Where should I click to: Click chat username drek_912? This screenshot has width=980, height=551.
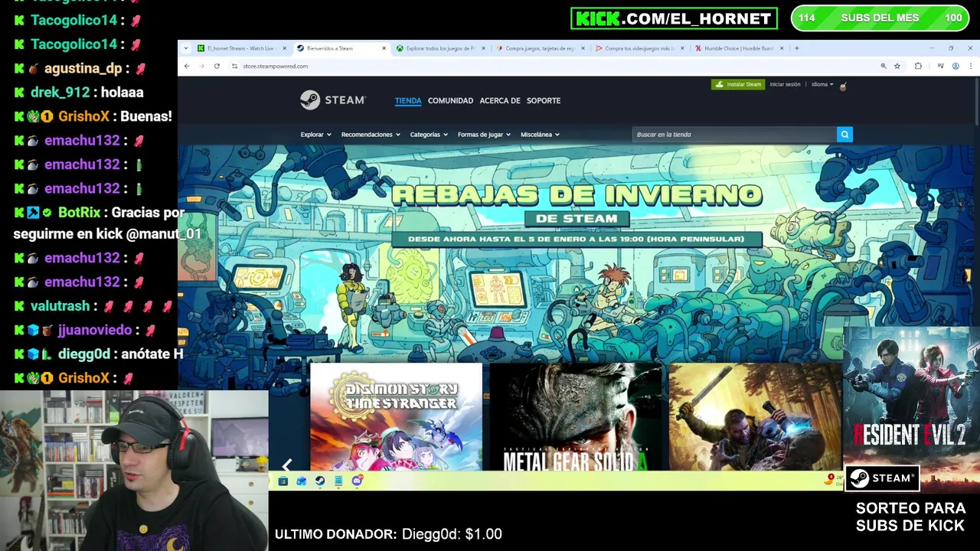click(x=60, y=93)
